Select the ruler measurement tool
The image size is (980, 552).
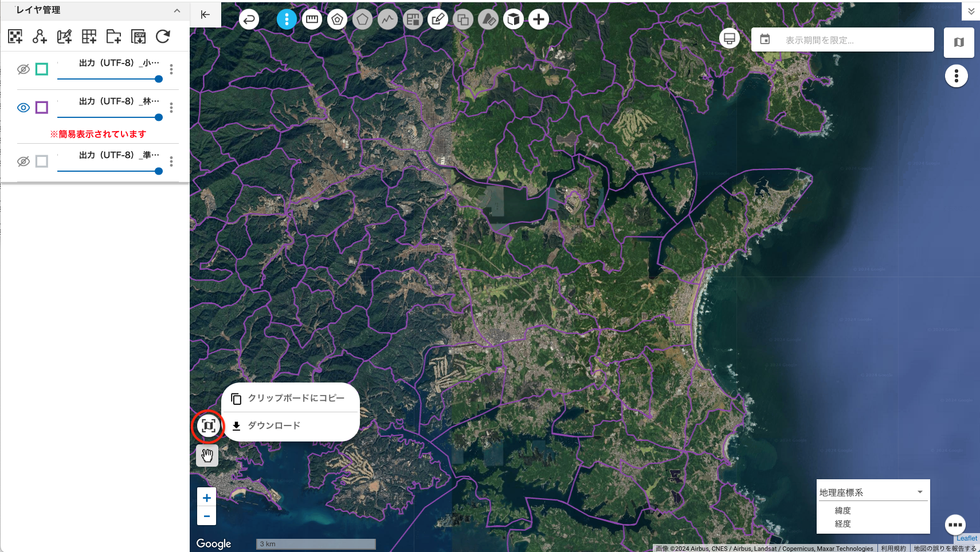coord(312,19)
